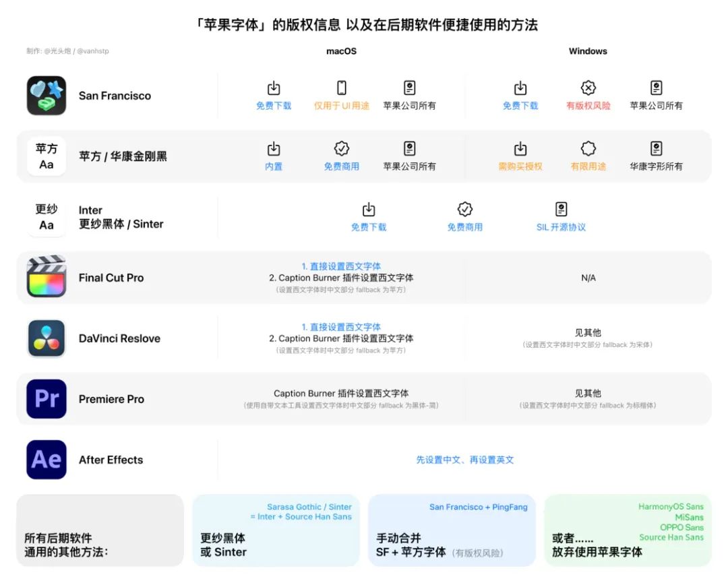This screenshot has width=728, height=583.
Task: Click 免费下载 under San Francisco Windows
Action: click(520, 106)
